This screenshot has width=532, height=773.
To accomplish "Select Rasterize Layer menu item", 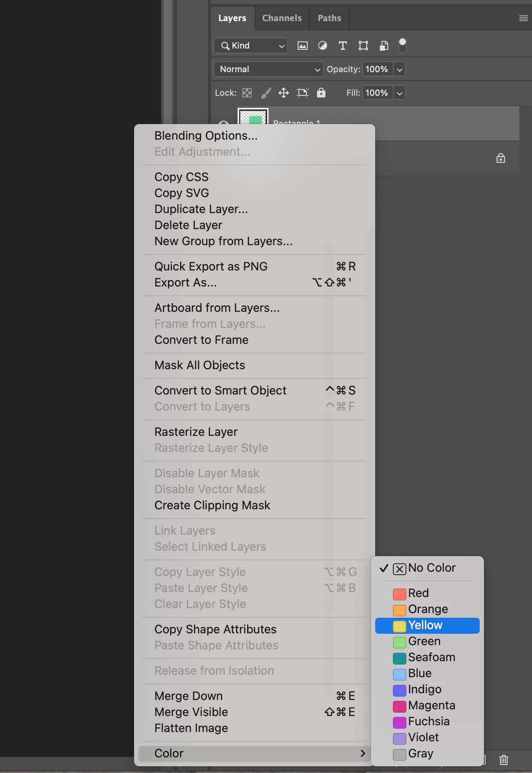I will pyautogui.click(x=255, y=432).
